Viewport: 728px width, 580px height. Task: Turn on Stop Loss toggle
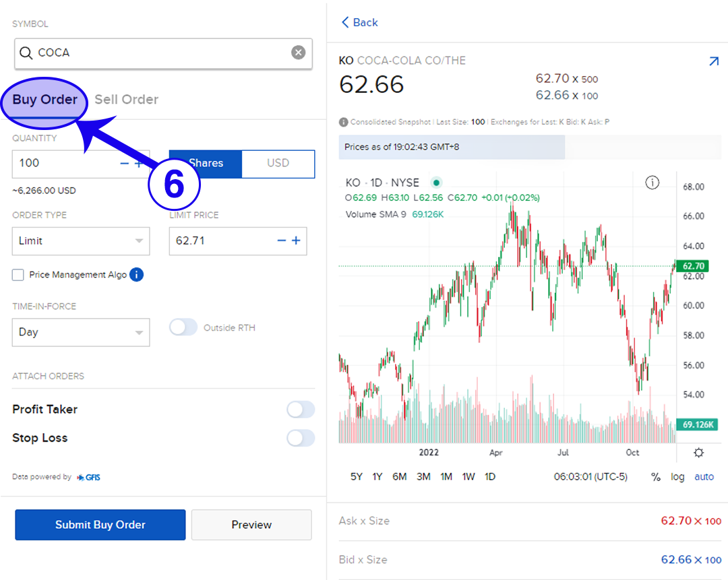[x=300, y=438]
